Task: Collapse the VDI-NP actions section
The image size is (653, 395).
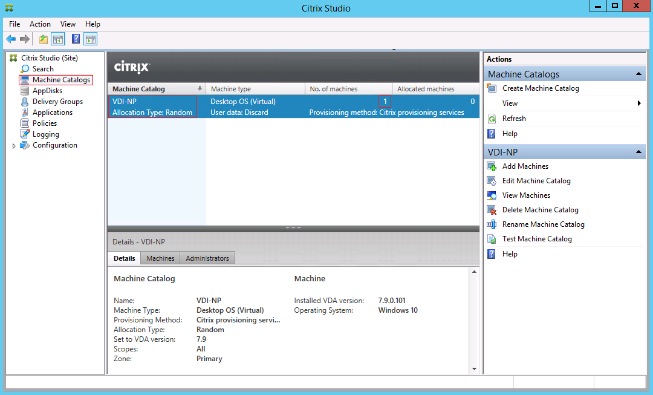Action: click(638, 152)
